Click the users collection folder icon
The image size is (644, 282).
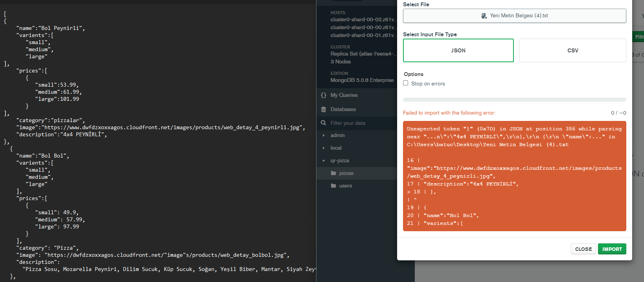333,186
